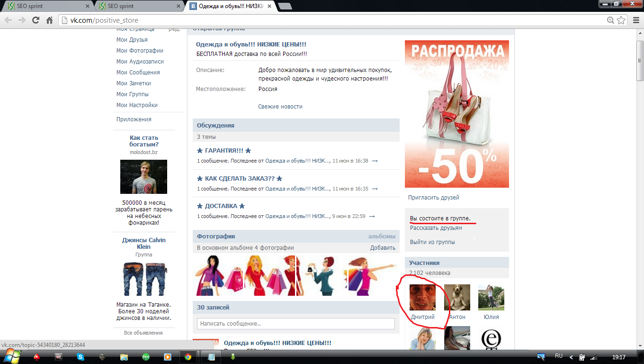Open the альбомы link in Фотографии header
Image resolution: width=644 pixels, height=364 pixels.
click(382, 237)
